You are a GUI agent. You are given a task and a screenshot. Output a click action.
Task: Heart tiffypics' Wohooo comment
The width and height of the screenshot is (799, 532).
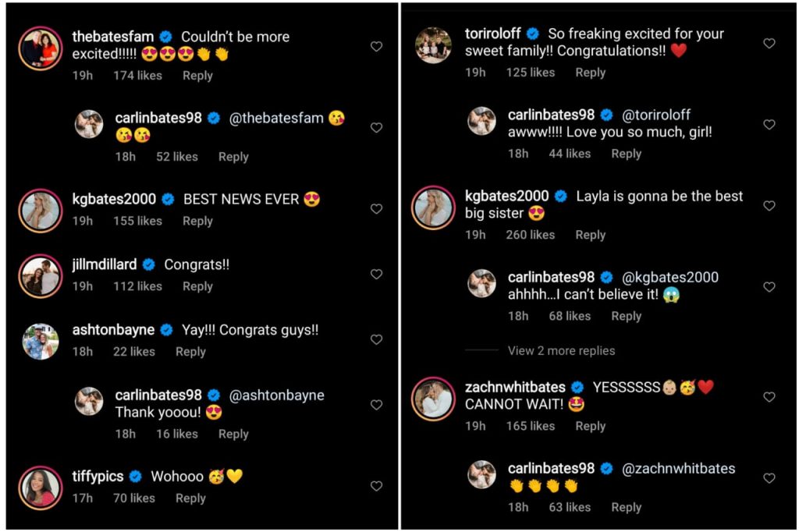pos(376,486)
